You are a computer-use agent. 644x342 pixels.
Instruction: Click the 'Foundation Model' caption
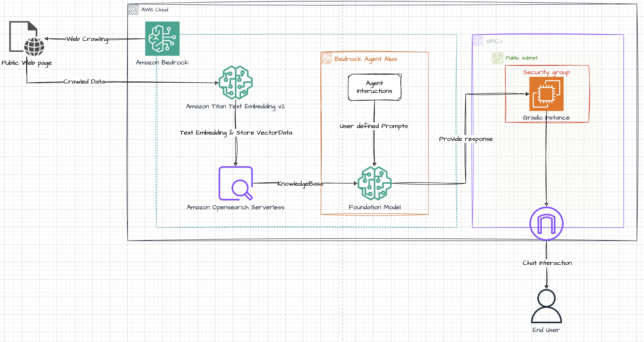[375, 207]
